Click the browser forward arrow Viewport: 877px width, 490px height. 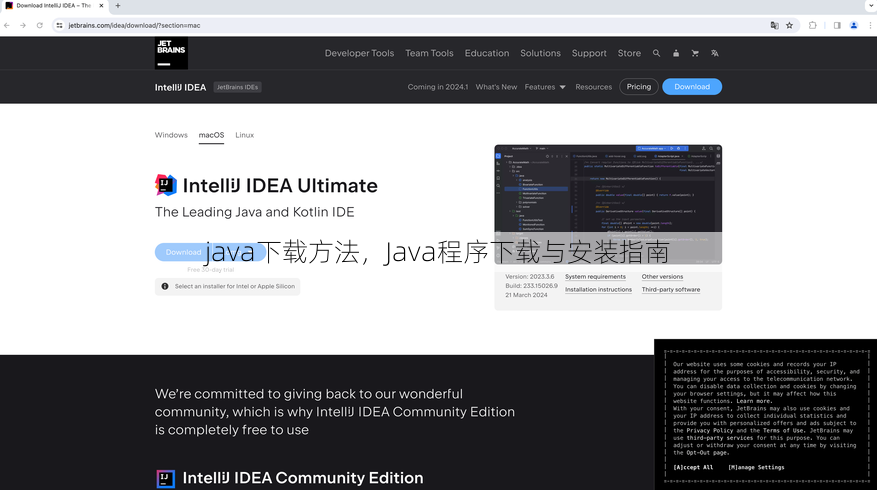[x=23, y=25]
